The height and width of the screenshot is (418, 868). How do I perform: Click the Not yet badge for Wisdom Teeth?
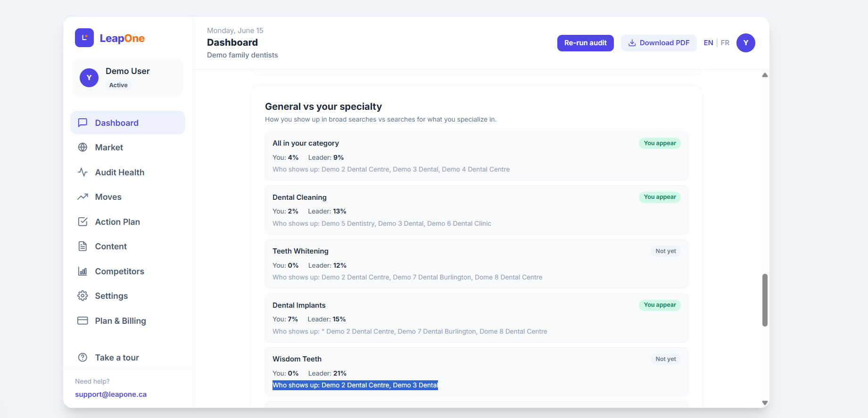coord(666,359)
